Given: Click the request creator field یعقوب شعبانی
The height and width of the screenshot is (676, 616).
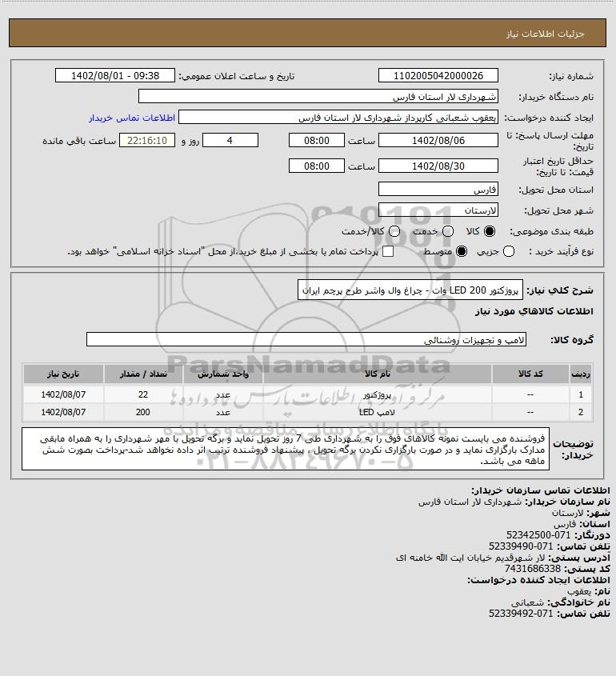Looking at the screenshot, I should coord(338,118).
